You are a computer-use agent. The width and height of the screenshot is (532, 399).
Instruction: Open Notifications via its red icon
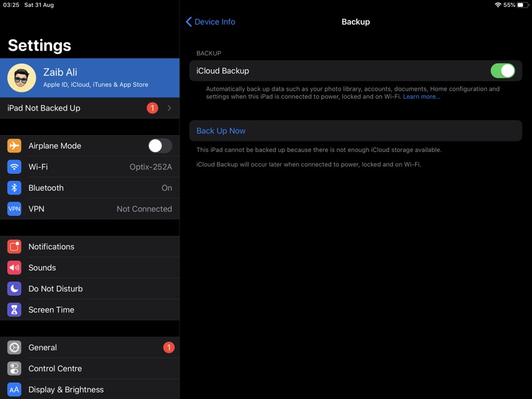tap(14, 246)
